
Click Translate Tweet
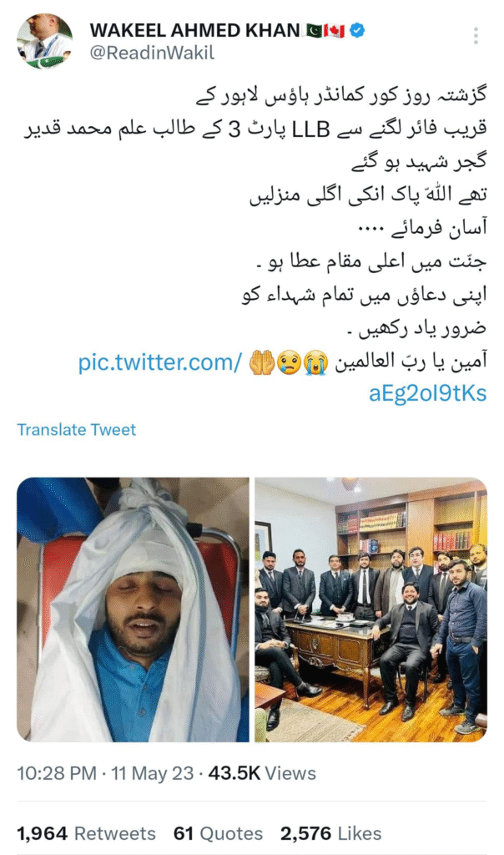(x=76, y=430)
